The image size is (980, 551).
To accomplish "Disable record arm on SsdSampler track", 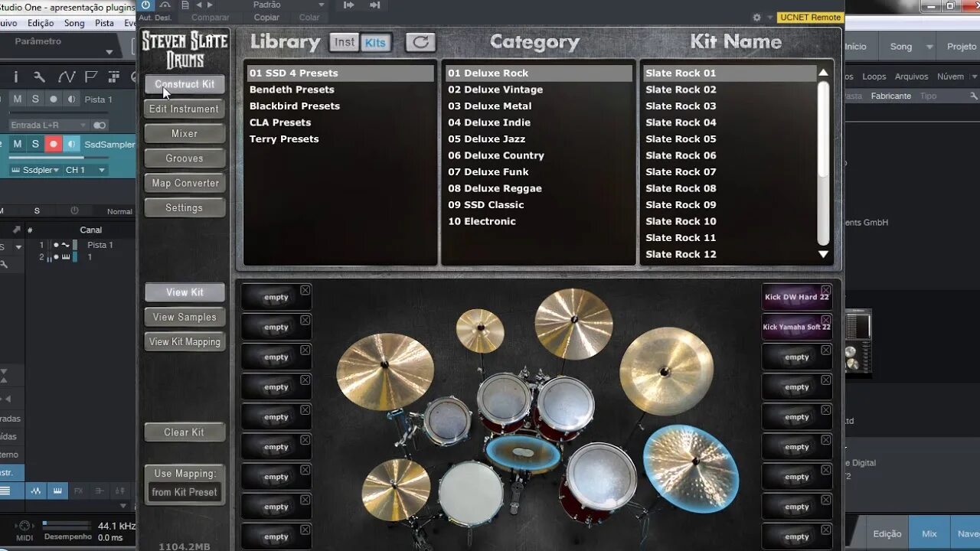I will point(53,144).
